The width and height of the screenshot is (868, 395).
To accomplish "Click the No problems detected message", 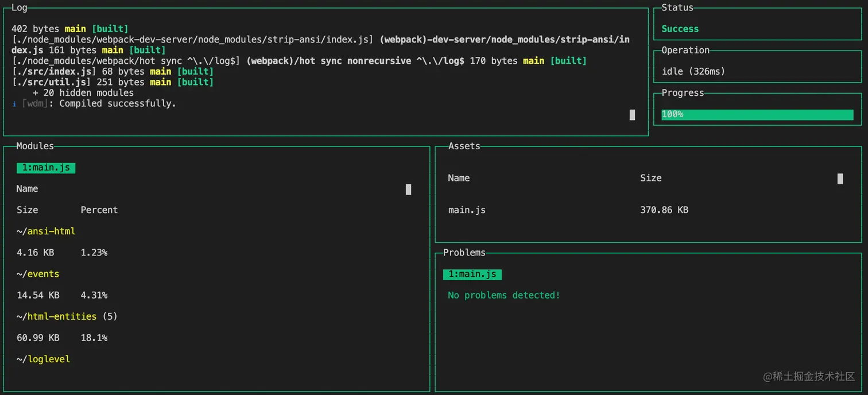I will (503, 295).
